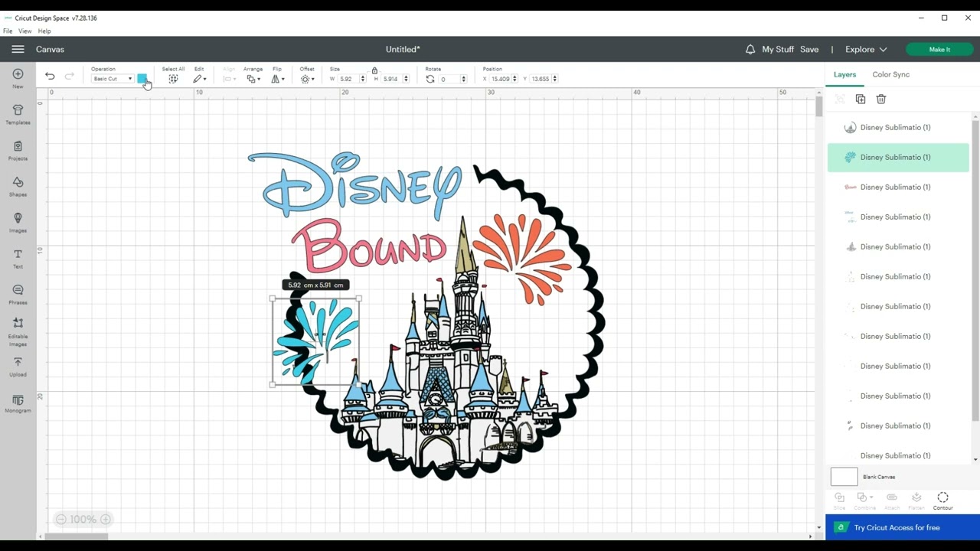This screenshot has height=551, width=980.
Task: Click Try Cricut Access for free
Action: tap(903, 527)
